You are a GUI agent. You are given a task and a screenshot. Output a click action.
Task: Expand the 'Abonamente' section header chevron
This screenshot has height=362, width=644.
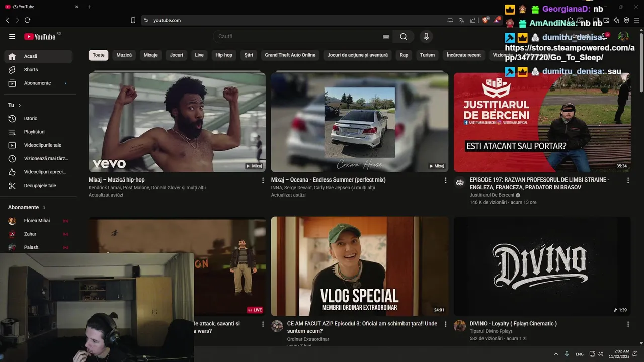tap(44, 207)
